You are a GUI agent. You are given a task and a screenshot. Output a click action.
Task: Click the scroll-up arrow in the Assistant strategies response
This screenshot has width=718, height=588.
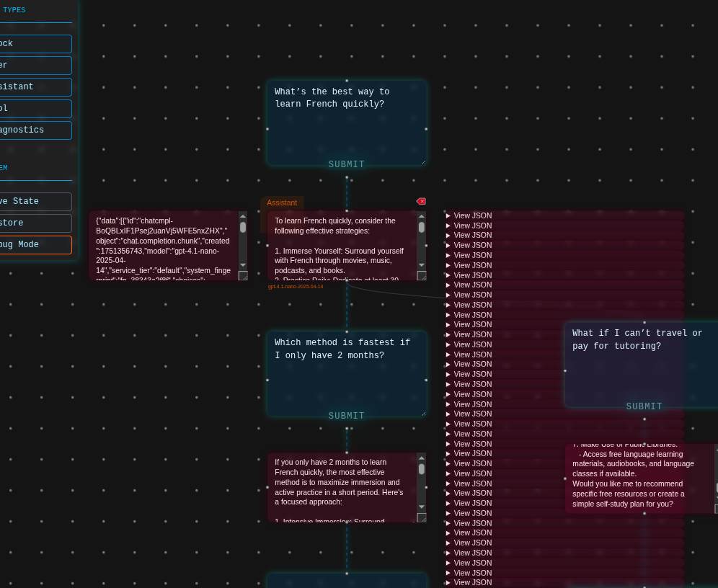pyautogui.click(x=422, y=218)
